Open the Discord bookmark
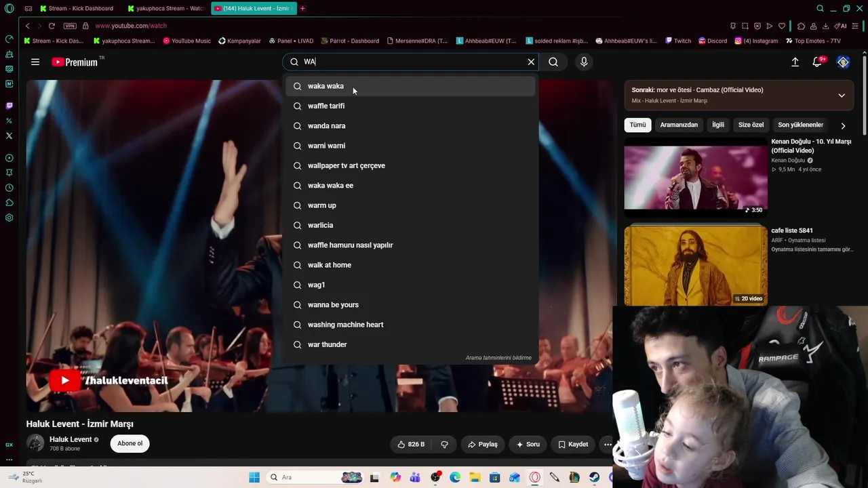 coord(713,41)
